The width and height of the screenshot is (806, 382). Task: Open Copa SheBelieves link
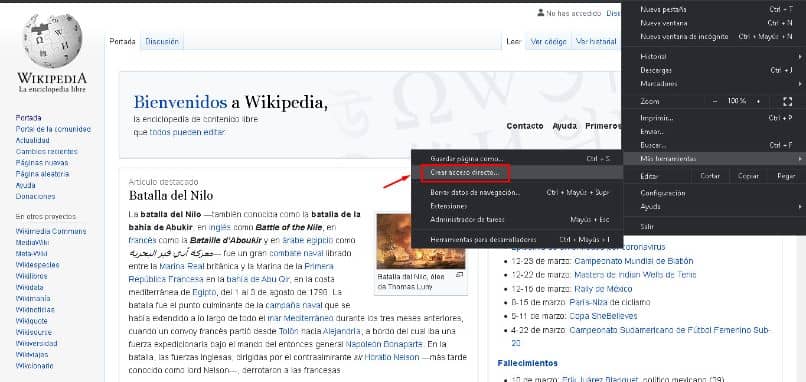pos(603,316)
